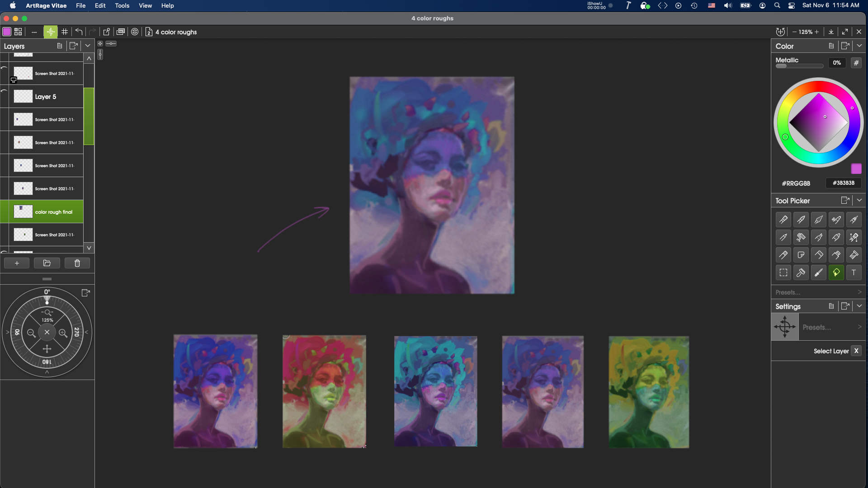Click the red-green color variant thumbnail

click(x=324, y=391)
